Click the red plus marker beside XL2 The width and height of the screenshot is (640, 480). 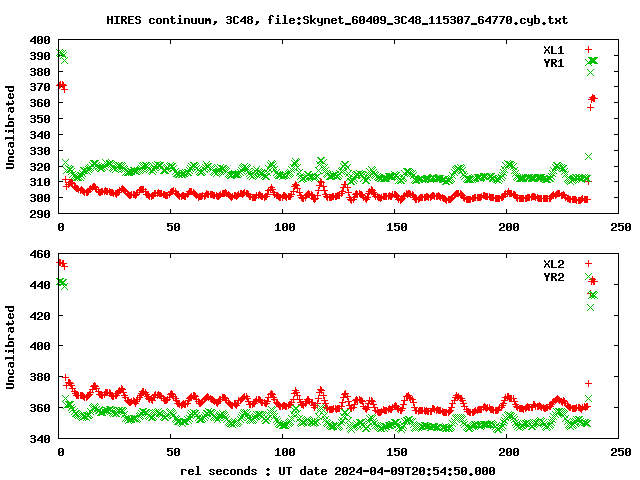point(588,264)
